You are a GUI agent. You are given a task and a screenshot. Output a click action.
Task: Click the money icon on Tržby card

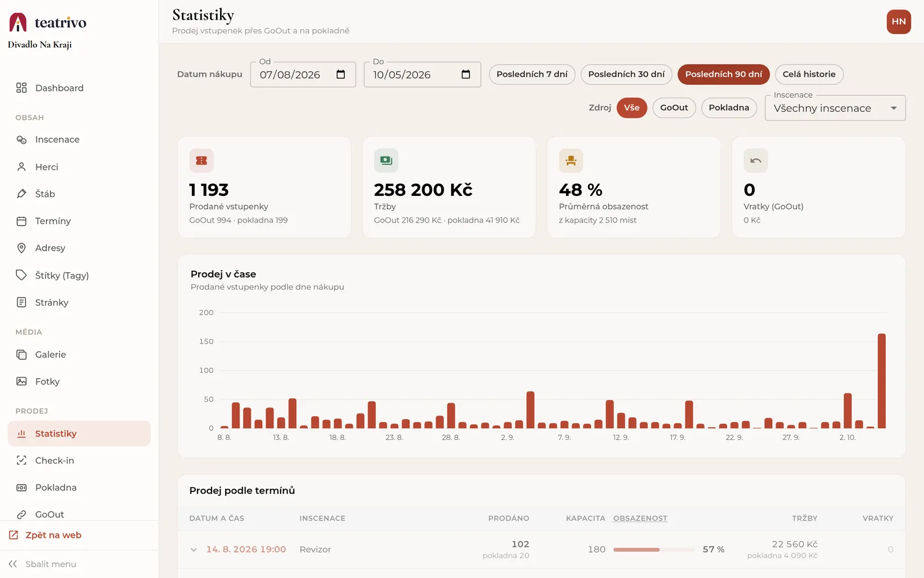pos(386,161)
